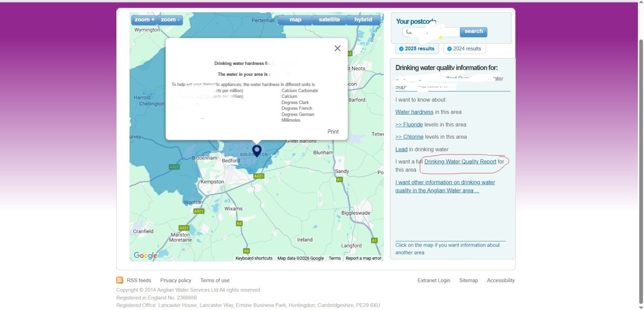This screenshot has height=310, width=644.
Task: Click the RSS feeds orange icon
Action: 120,280
